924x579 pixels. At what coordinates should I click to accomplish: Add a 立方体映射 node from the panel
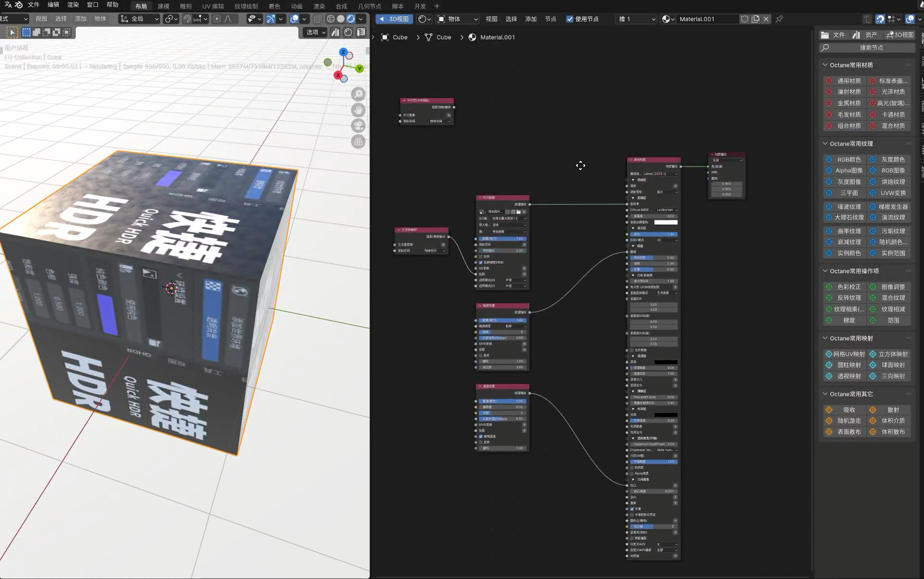[888, 354]
